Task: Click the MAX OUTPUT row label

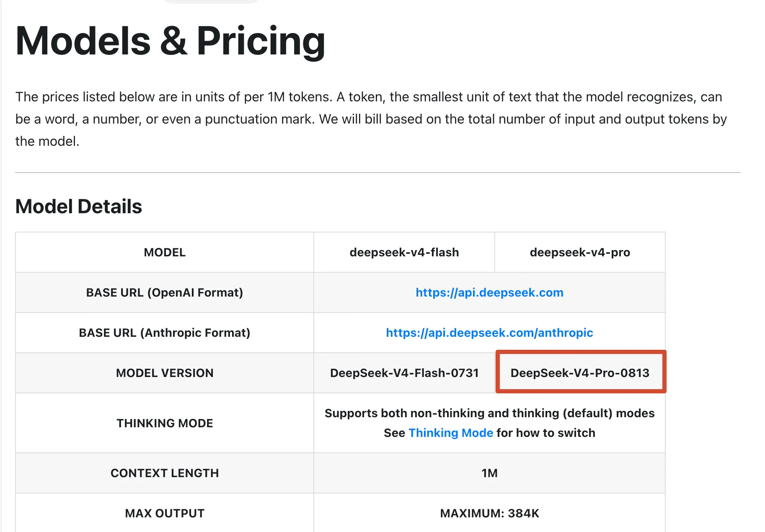Action: 165,513
